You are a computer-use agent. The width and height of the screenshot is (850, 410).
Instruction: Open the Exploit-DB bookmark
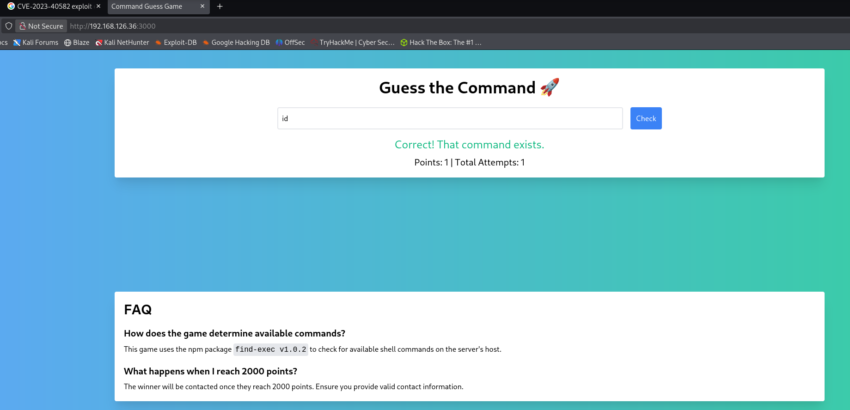[176, 43]
